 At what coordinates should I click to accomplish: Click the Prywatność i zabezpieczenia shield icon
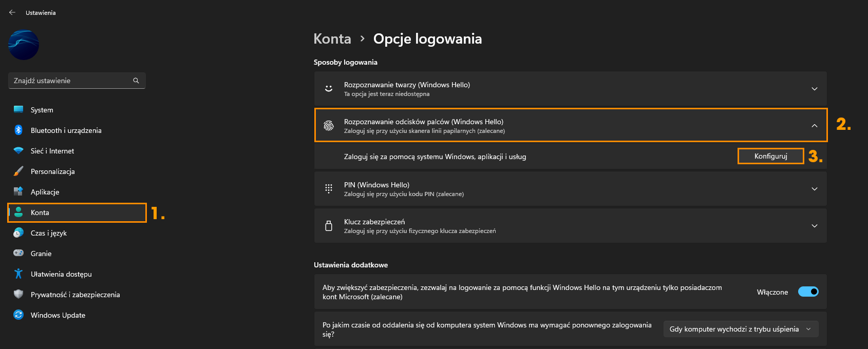click(18, 295)
